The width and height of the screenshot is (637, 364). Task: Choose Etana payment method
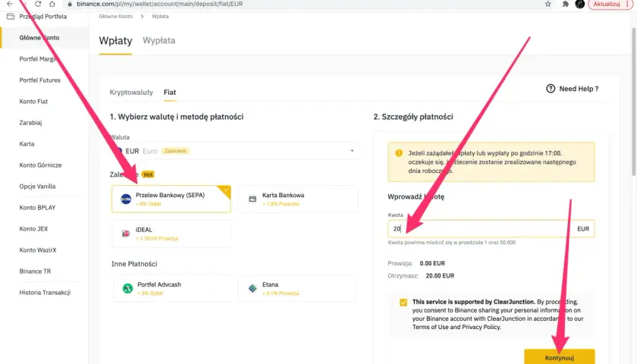297,288
